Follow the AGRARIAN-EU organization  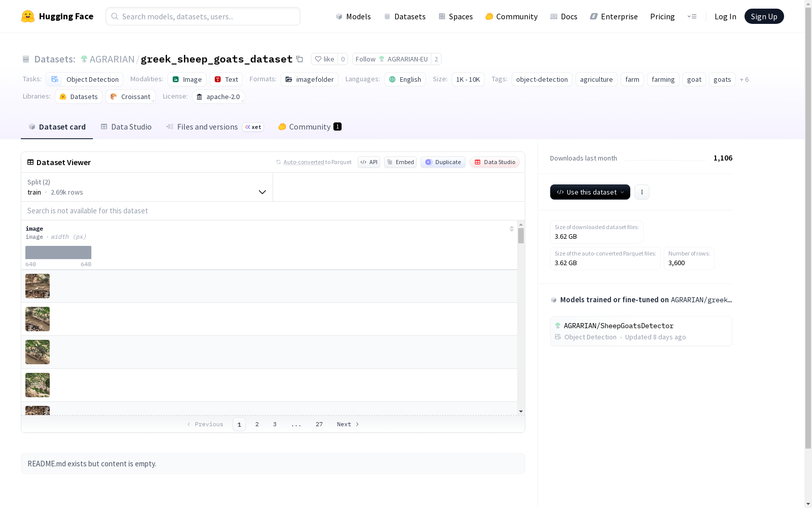(x=391, y=59)
